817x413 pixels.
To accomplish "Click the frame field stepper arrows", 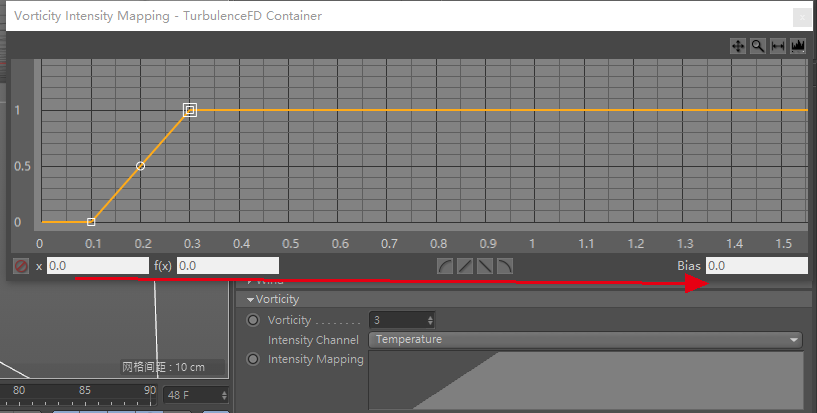I will tap(224, 395).
